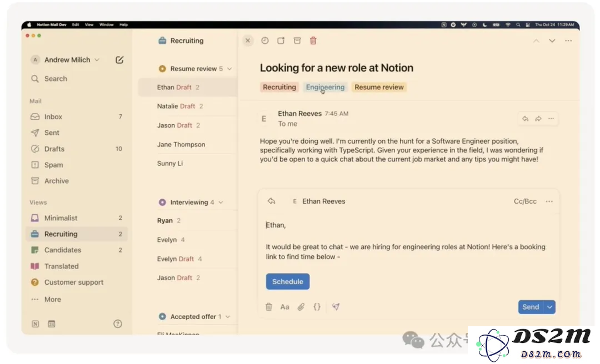Viewport: 600px width, 364px height.
Task: Collapse the Interviewing group
Action: tap(221, 203)
